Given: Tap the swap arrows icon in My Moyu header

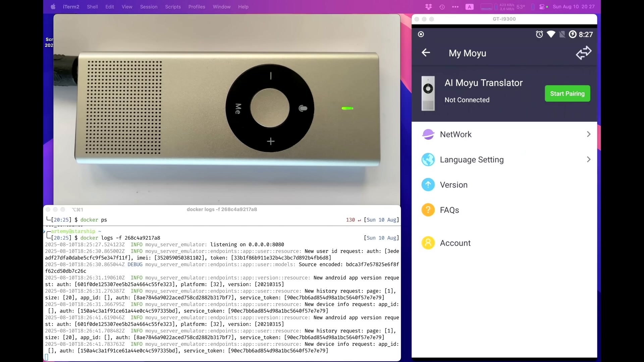Looking at the screenshot, I should pos(584,53).
